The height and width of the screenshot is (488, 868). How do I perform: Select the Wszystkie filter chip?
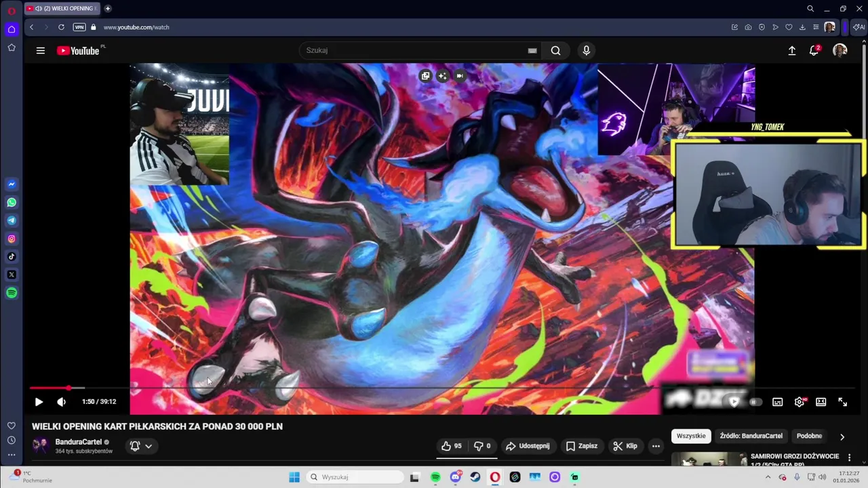pyautogui.click(x=691, y=436)
